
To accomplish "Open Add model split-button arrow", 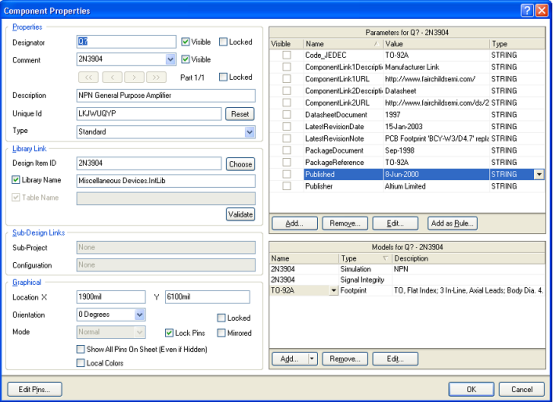I will (x=312, y=359).
